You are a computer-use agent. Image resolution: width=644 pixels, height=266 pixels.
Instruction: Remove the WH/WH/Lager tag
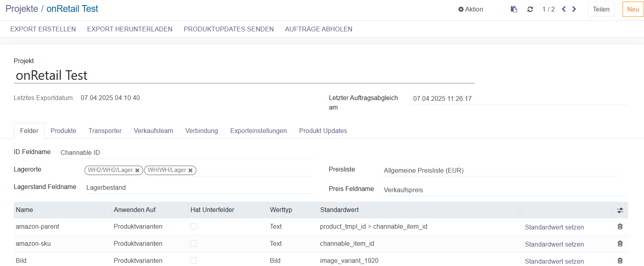pyautogui.click(x=190, y=170)
